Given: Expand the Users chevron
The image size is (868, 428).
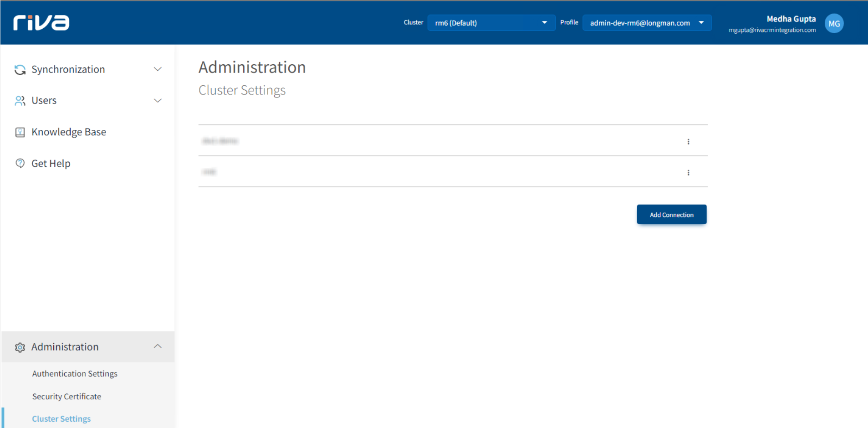Looking at the screenshot, I should 158,101.
